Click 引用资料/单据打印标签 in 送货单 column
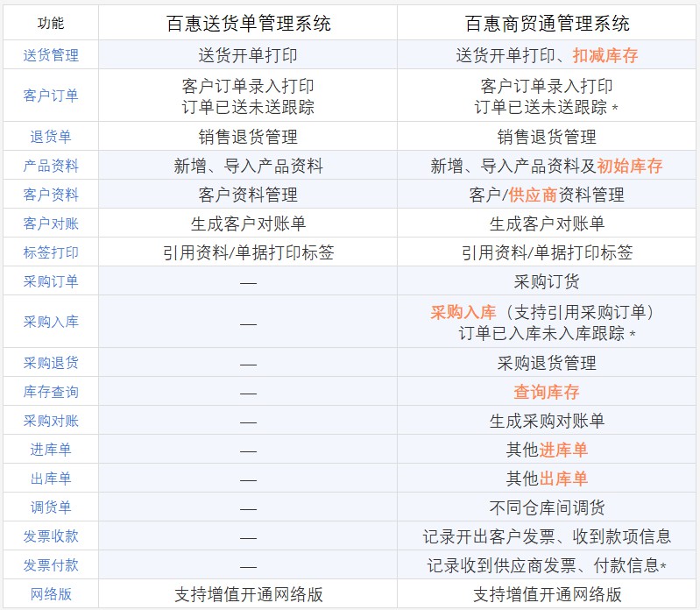This screenshot has height=610, width=700. [x=248, y=252]
